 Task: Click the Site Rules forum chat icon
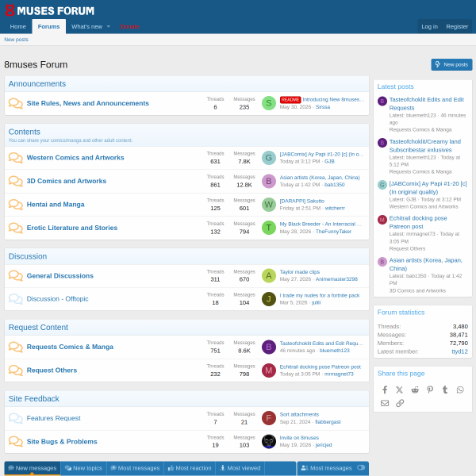[x=16, y=103]
